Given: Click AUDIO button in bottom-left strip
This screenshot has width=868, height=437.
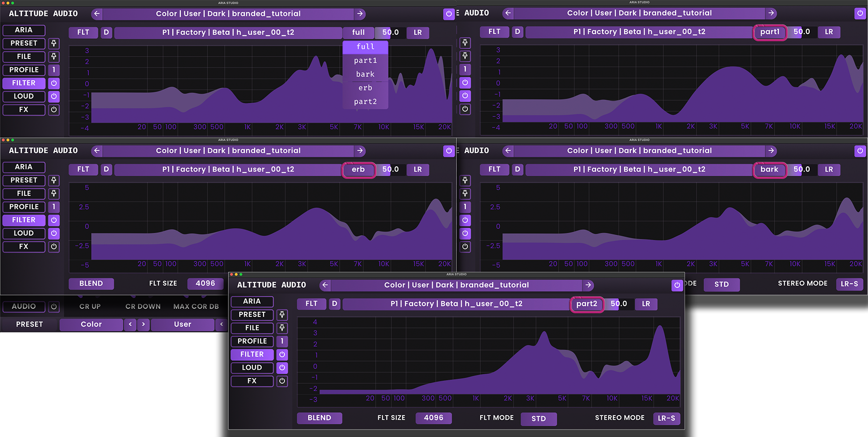Looking at the screenshot, I should [24, 307].
